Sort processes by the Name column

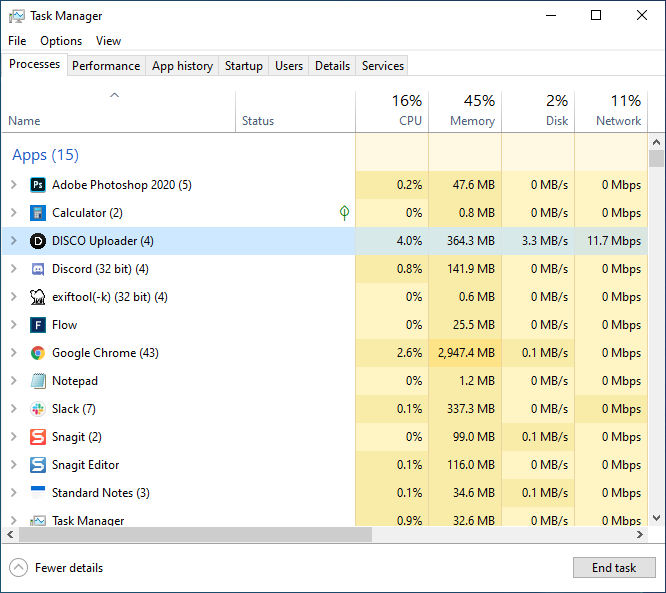tap(119, 111)
